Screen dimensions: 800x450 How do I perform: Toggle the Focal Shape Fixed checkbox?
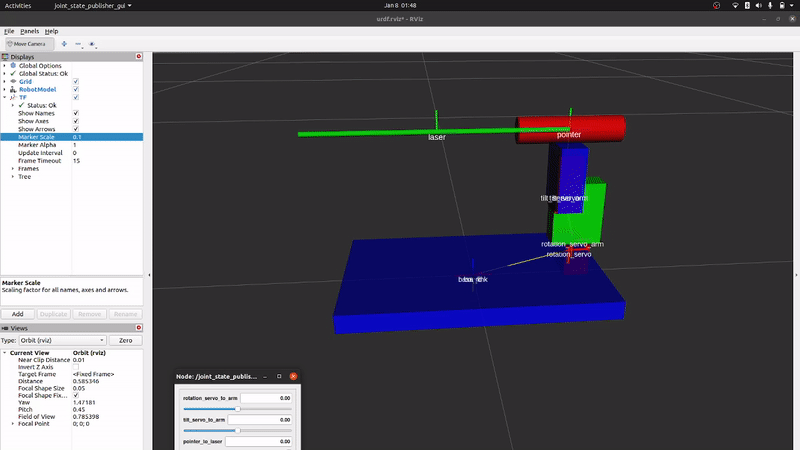coord(76,395)
